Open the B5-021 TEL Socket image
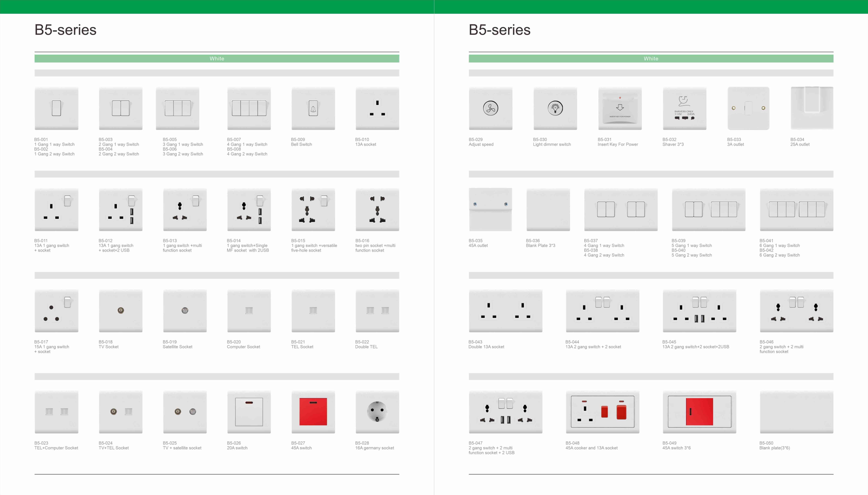 coord(313,311)
